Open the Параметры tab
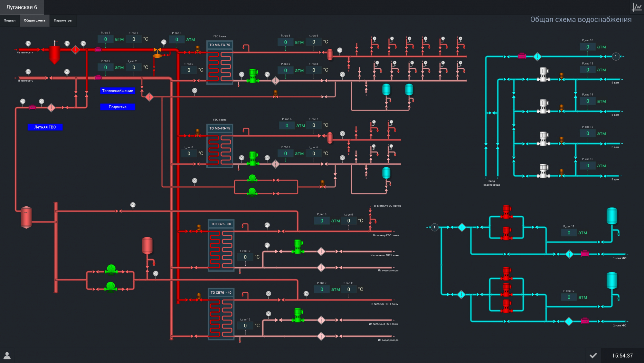644x363 pixels. (x=63, y=20)
